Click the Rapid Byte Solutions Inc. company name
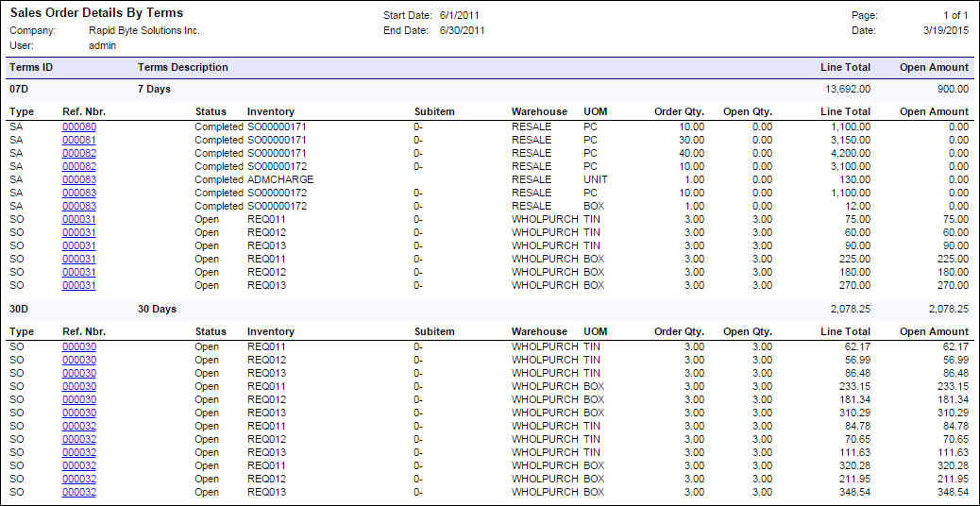Screen dimensions: 980x506 [x=144, y=30]
